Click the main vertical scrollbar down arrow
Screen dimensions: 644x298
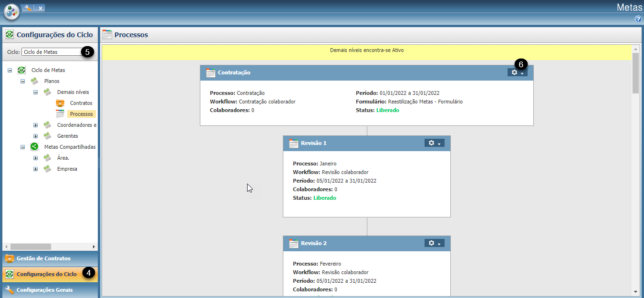click(x=635, y=291)
